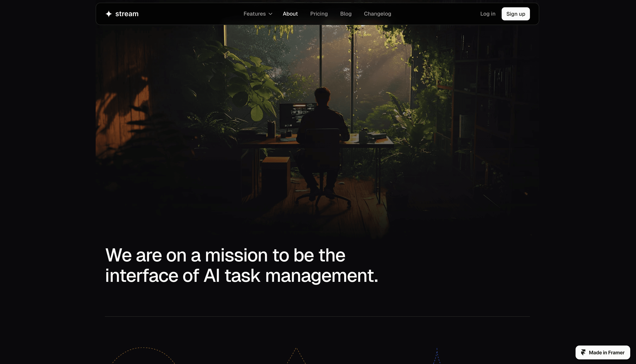Open the Features menu

[255, 14]
